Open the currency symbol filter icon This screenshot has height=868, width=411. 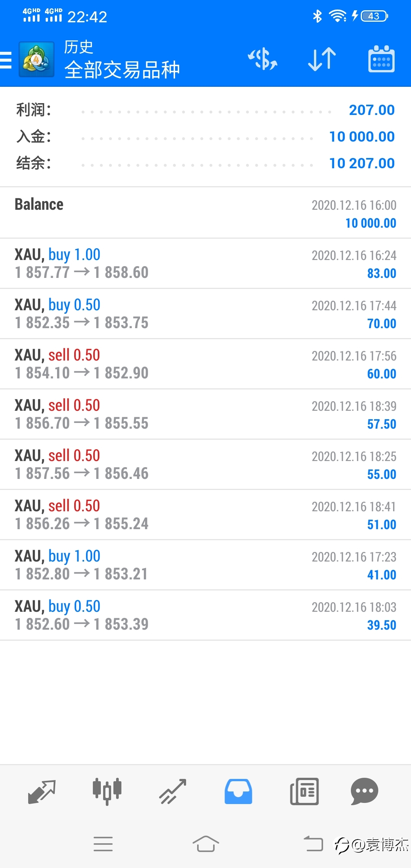point(263,59)
